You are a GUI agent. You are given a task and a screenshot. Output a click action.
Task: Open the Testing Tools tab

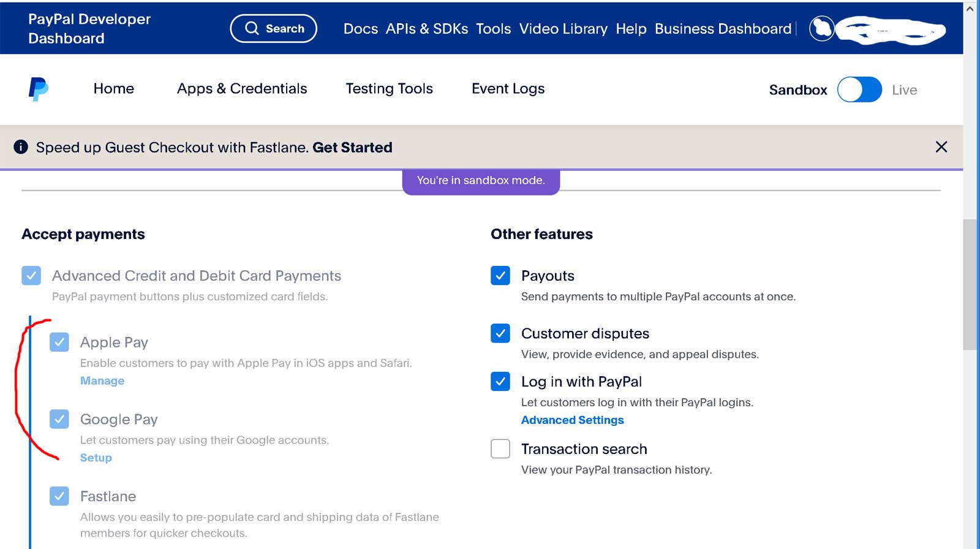pyautogui.click(x=390, y=89)
